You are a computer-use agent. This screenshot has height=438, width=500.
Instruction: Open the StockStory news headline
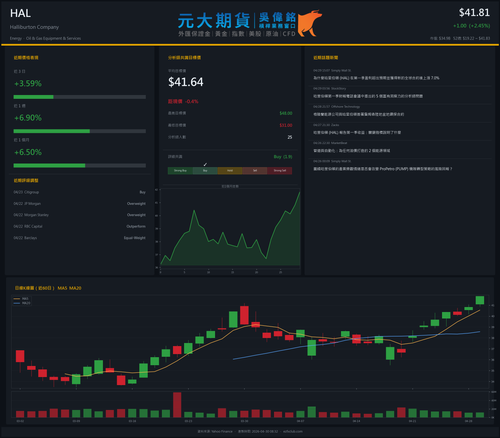point(368,96)
